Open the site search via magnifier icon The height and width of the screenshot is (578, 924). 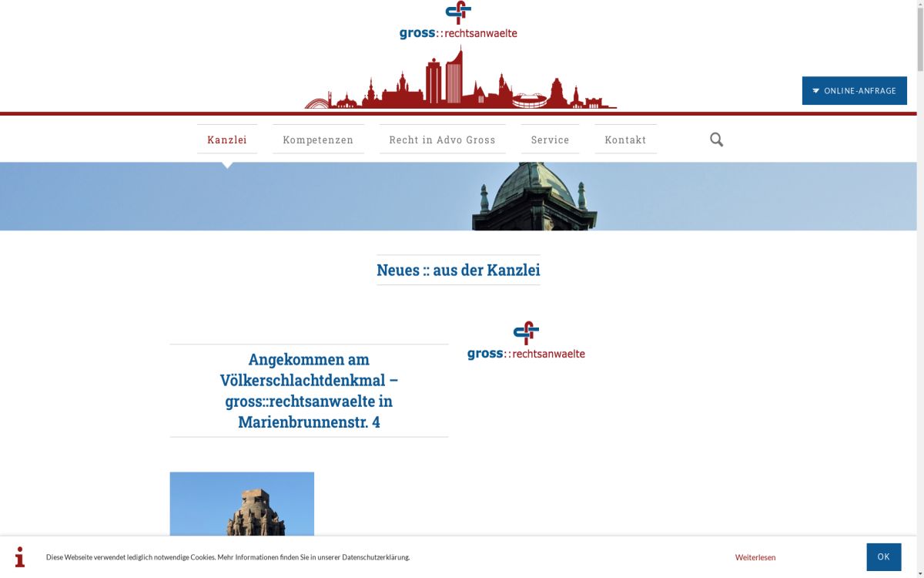(716, 139)
